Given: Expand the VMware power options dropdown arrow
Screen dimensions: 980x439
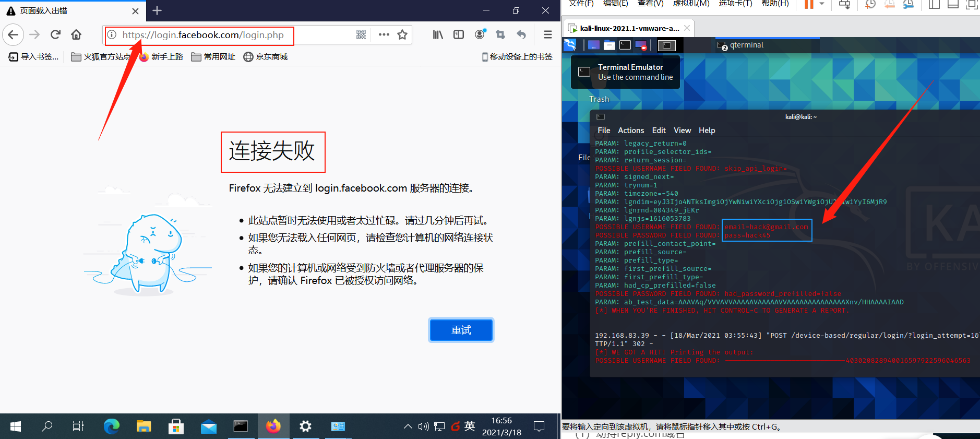Looking at the screenshot, I should click(x=822, y=4).
